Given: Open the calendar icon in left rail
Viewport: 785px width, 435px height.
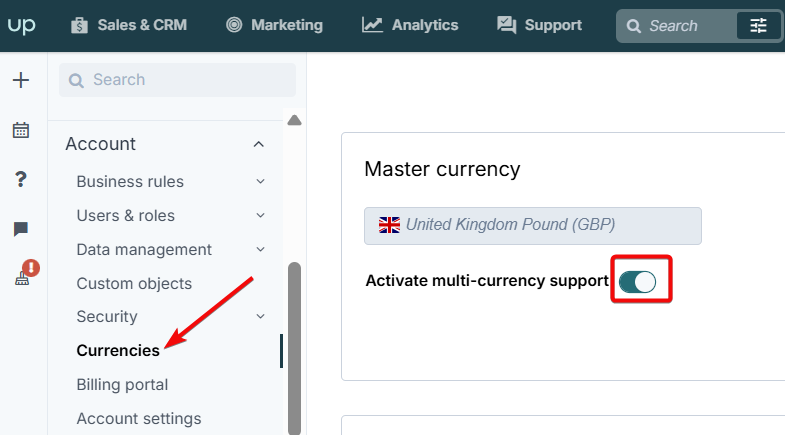Looking at the screenshot, I should (x=21, y=130).
